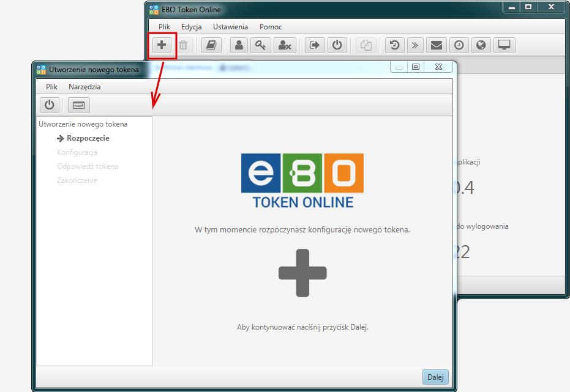The image size is (570, 392).
Task: Open the Ustawienia menu
Action: click(230, 26)
